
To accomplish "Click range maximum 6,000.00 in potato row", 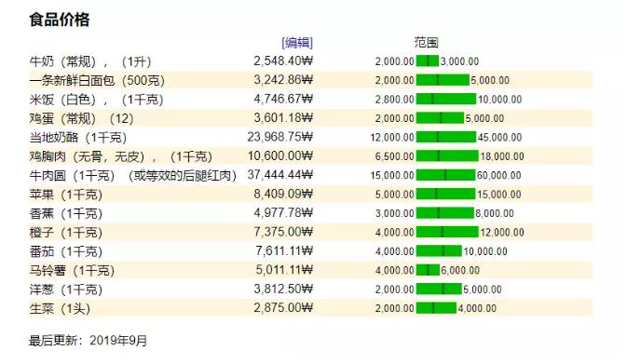I will coord(460,271).
